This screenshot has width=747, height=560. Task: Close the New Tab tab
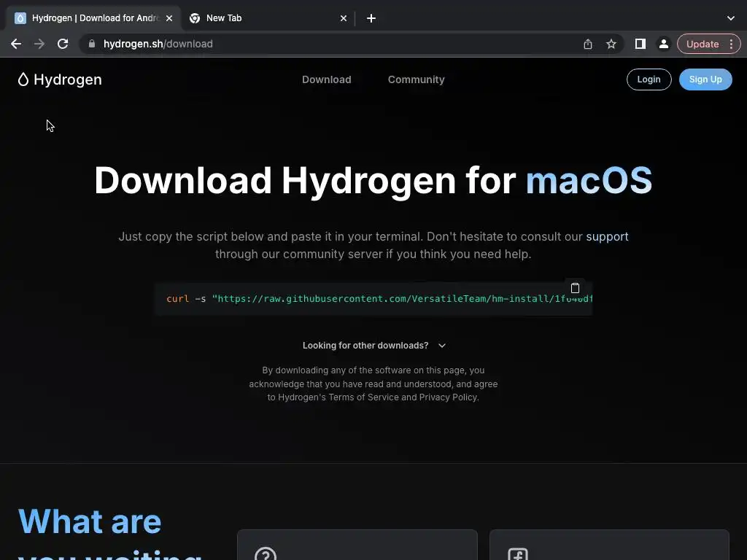(x=344, y=18)
